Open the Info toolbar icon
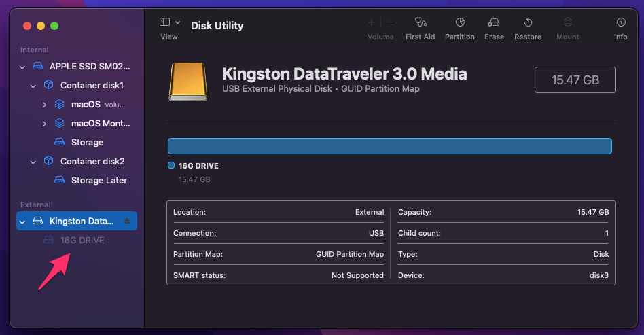Screen dimensions: 644x335 tap(621, 22)
